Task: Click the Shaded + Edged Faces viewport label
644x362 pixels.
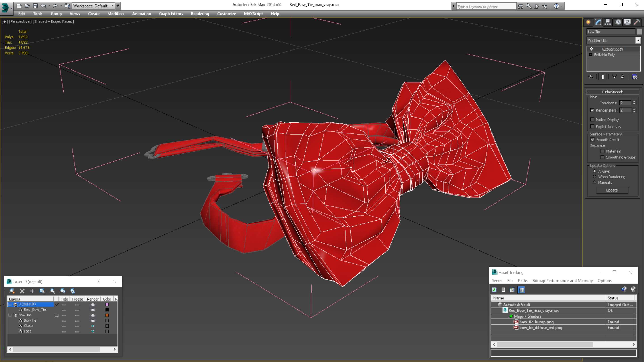Action: (x=53, y=21)
